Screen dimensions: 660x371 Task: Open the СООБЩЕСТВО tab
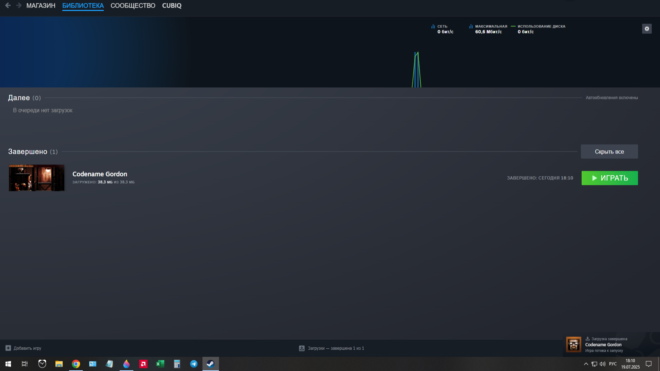click(x=133, y=5)
